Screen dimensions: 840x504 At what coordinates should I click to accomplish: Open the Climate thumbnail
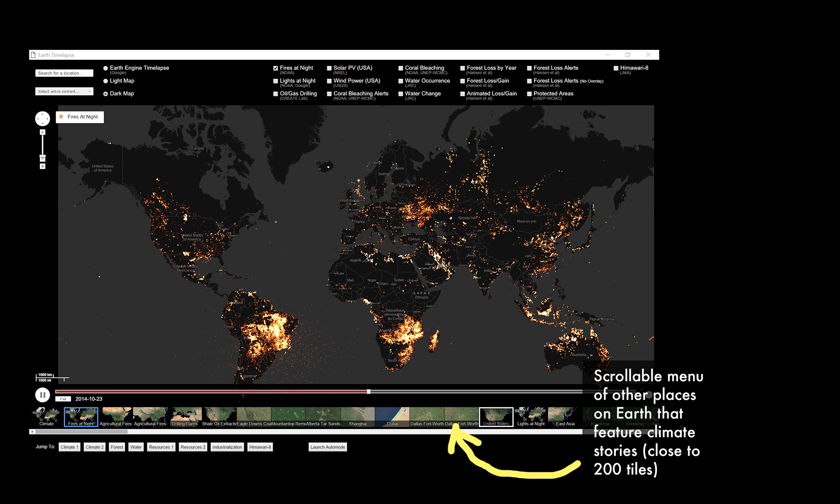pyautogui.click(x=46, y=417)
